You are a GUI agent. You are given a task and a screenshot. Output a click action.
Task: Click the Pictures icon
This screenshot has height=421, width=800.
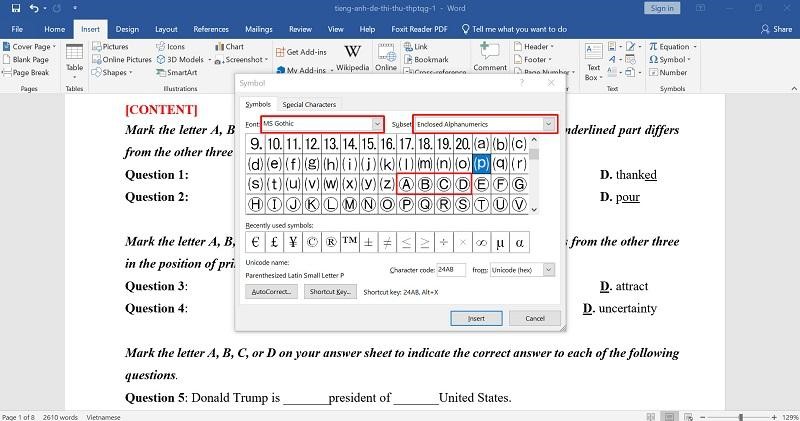coord(96,46)
